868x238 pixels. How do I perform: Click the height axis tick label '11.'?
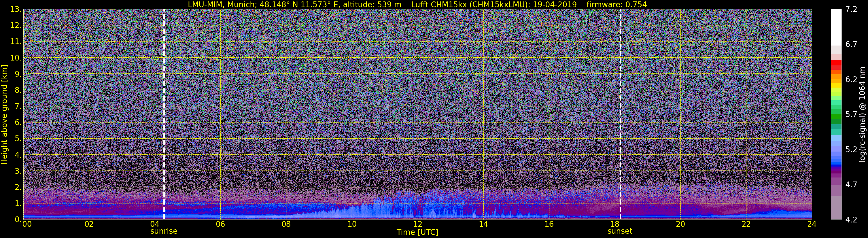[16, 42]
